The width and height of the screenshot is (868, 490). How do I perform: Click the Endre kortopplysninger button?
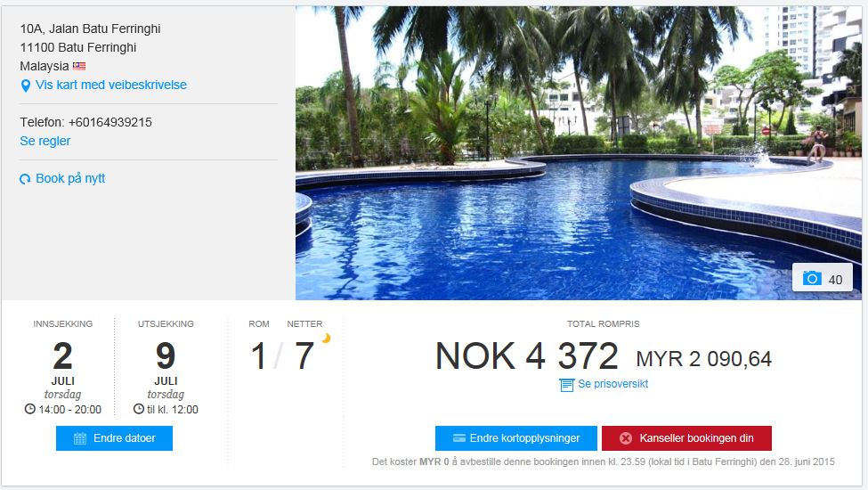pos(516,438)
